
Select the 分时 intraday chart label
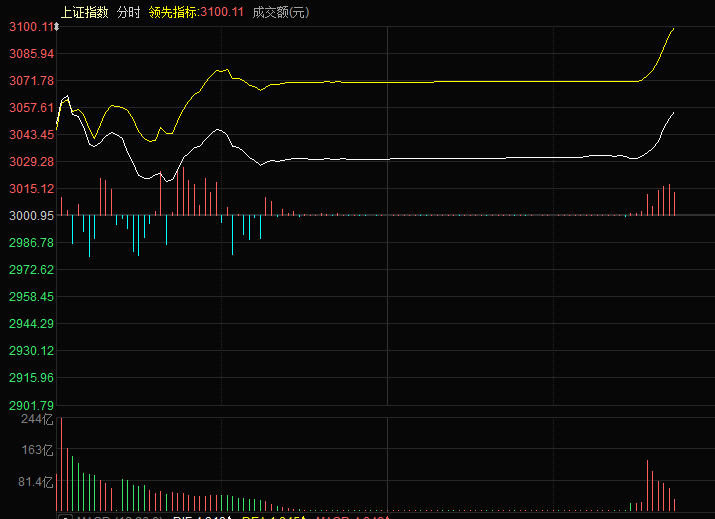pos(128,12)
